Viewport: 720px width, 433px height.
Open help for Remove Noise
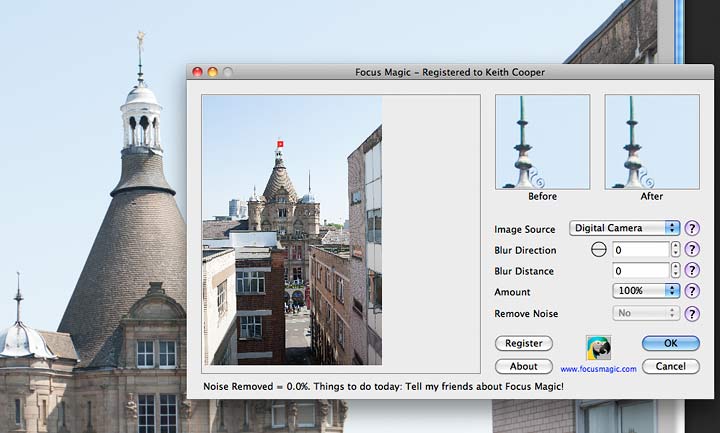pos(692,314)
